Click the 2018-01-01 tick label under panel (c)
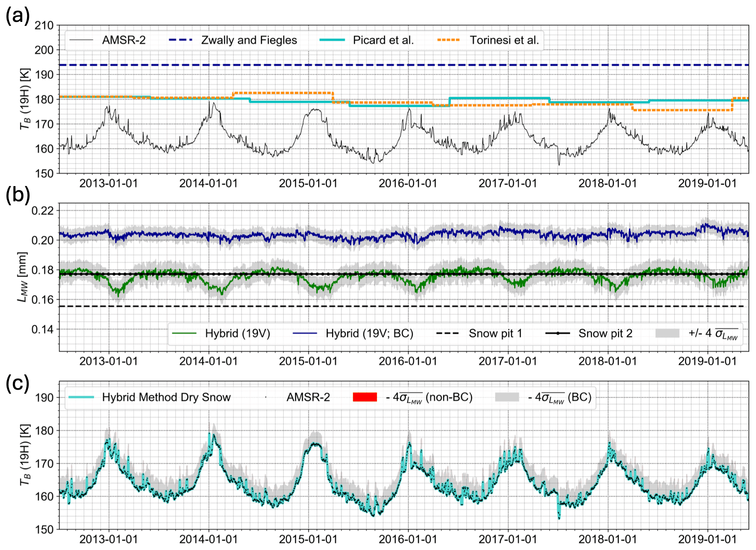Screen dimensions: 756x550 pyautogui.click(x=608, y=539)
